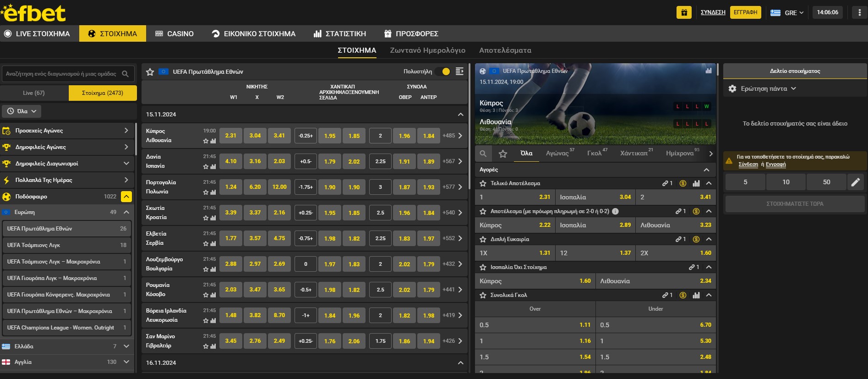Image resolution: width=868 pixels, height=379 pixels.
Task: Star the Τελικό Αποτέλεσμα market as favorite
Action: pyautogui.click(x=483, y=183)
